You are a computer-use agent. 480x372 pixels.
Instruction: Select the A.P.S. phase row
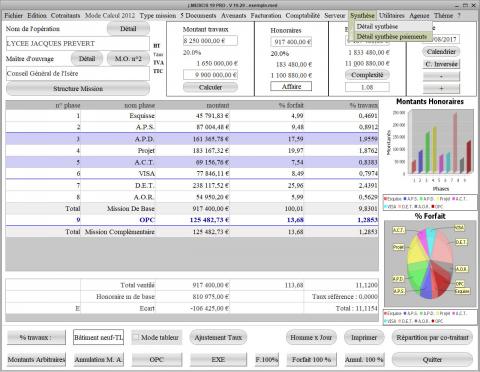point(192,127)
